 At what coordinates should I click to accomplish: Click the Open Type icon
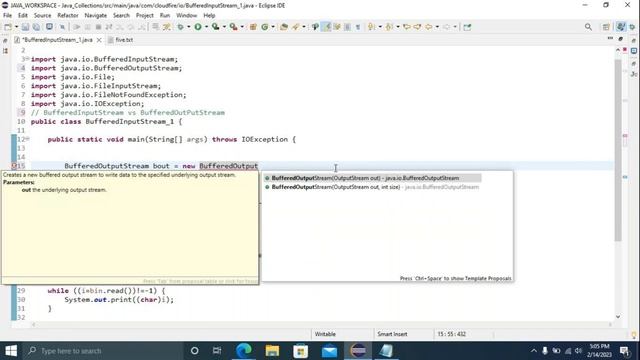click(284, 27)
